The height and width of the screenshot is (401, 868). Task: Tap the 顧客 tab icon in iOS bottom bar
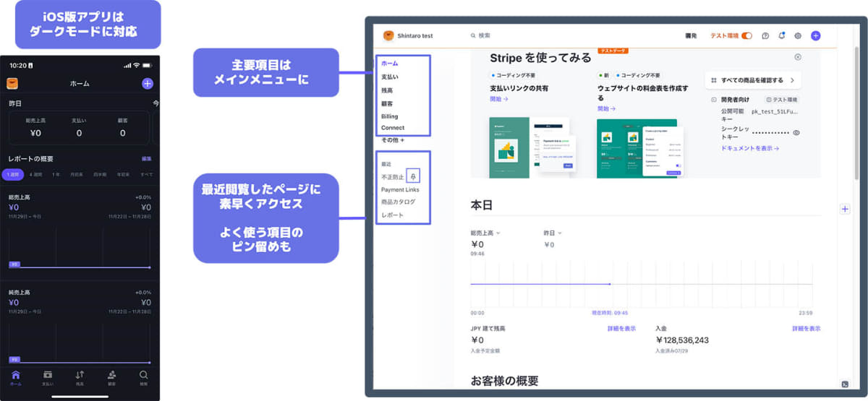[111, 375]
